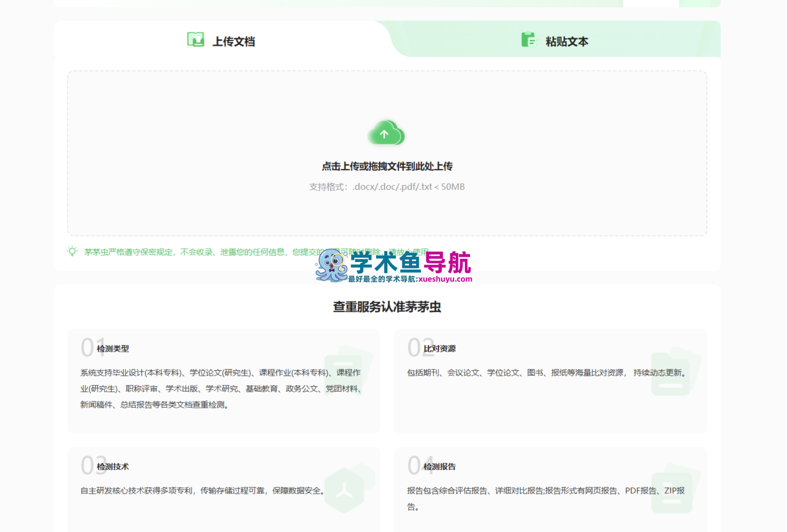Click the supported formats hint text
This screenshot has height=532, width=787.
coord(387,187)
